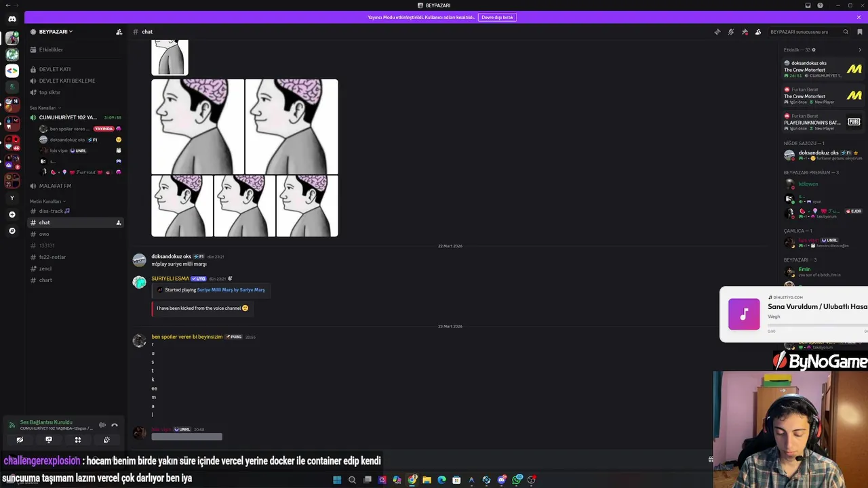This screenshot has height=488, width=868.
Task: Click username SURIYELI ESMA in chat
Action: click(x=170, y=279)
